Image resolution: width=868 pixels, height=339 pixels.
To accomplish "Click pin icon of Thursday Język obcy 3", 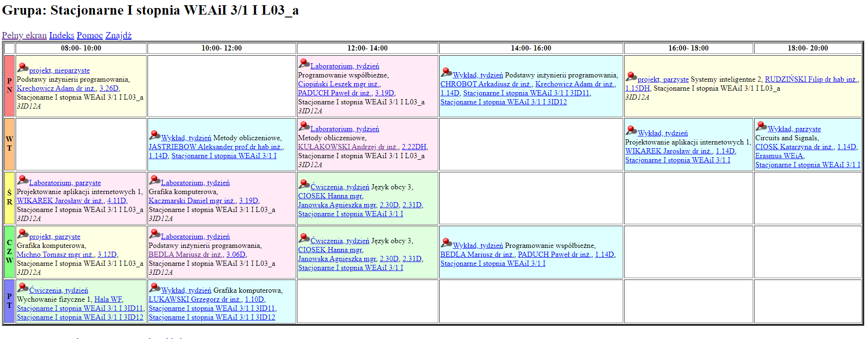I will click(x=304, y=238).
